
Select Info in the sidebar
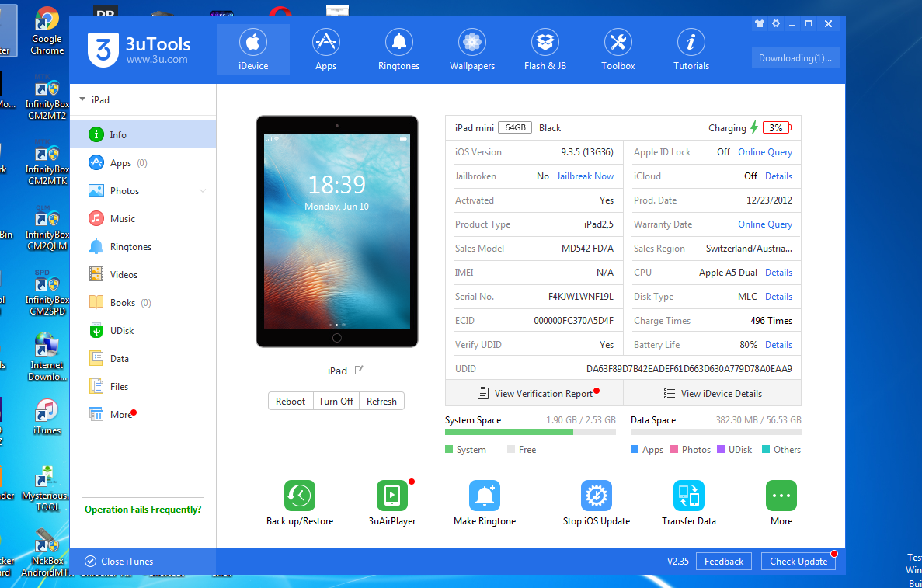(143, 134)
